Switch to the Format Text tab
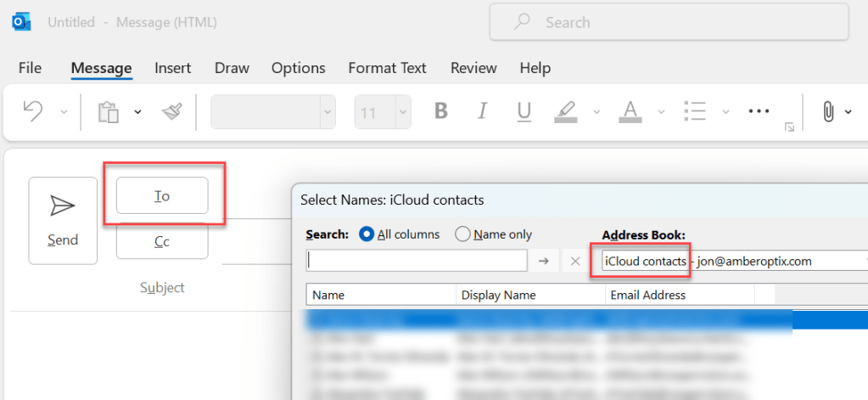868x400 pixels. pyautogui.click(x=388, y=68)
